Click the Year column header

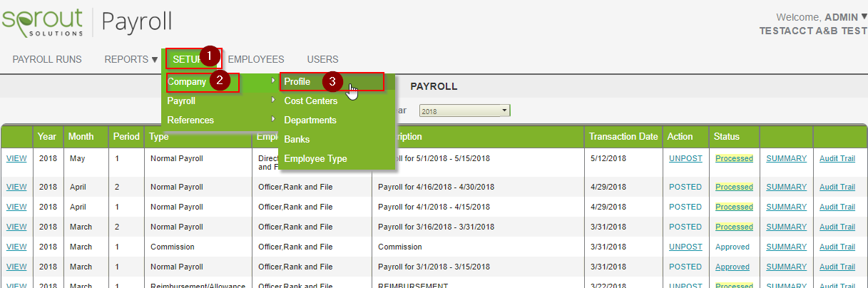[47, 136]
